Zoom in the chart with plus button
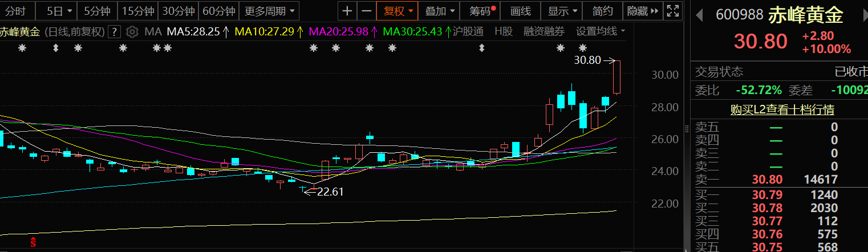The width and height of the screenshot is (868, 252). [347, 10]
